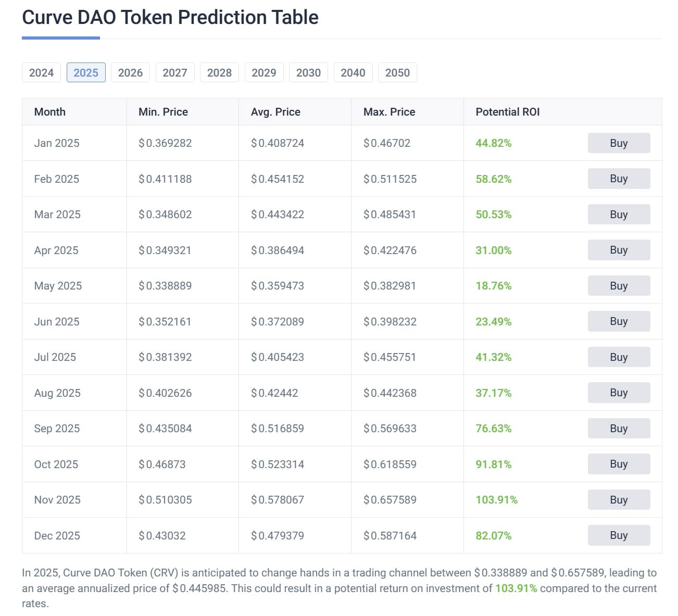Click Buy for Sep 2025
678x616 pixels.
(x=619, y=429)
